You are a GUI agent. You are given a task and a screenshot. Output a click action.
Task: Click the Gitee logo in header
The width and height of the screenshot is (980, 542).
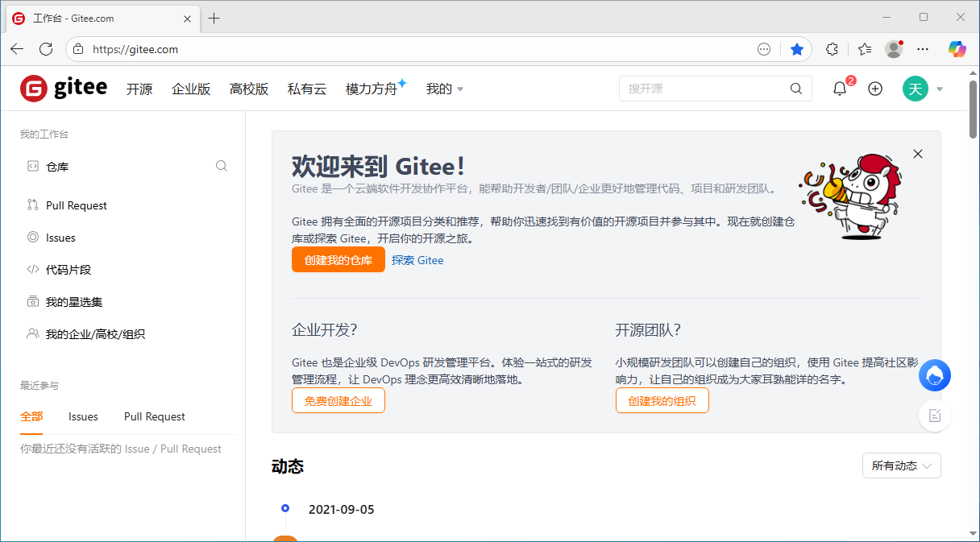[x=64, y=89]
